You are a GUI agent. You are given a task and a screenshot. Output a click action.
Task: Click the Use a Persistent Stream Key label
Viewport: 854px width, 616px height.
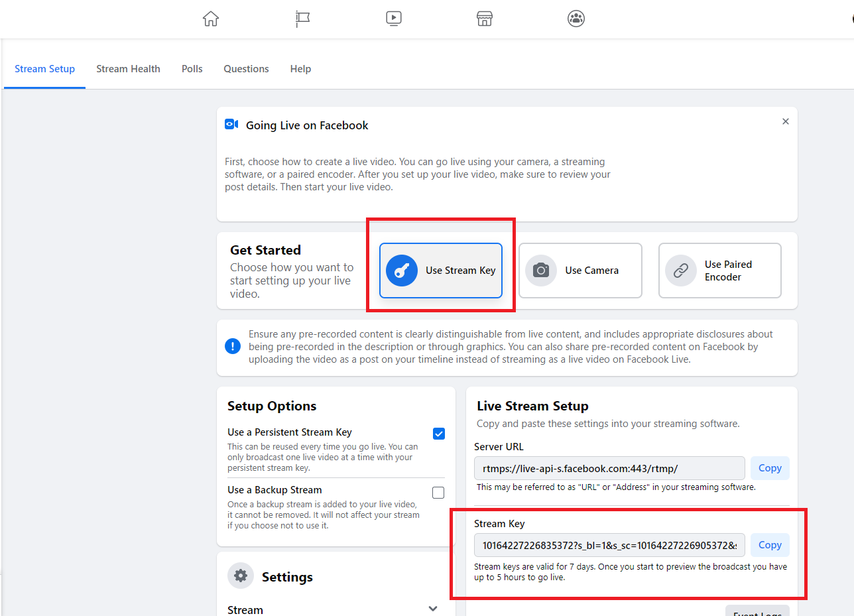pyautogui.click(x=290, y=432)
